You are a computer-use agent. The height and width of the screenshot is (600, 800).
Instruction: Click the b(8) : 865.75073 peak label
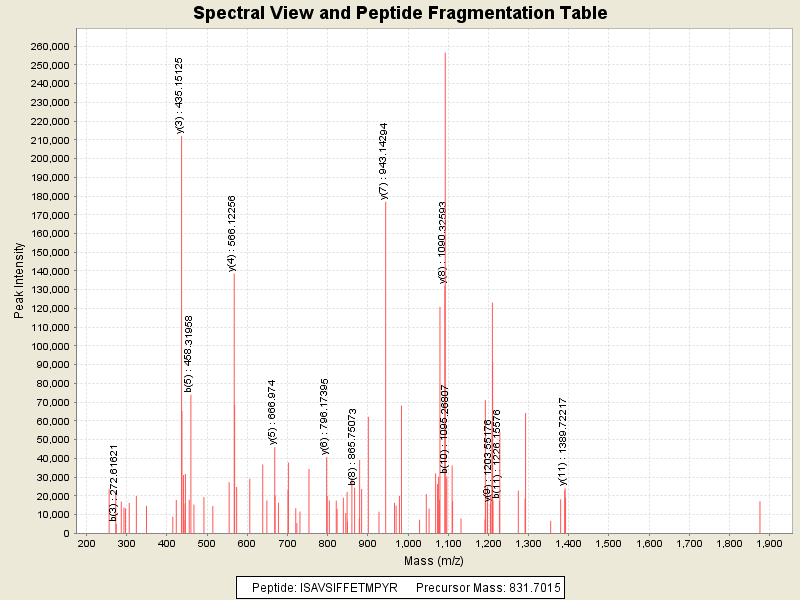point(352,446)
